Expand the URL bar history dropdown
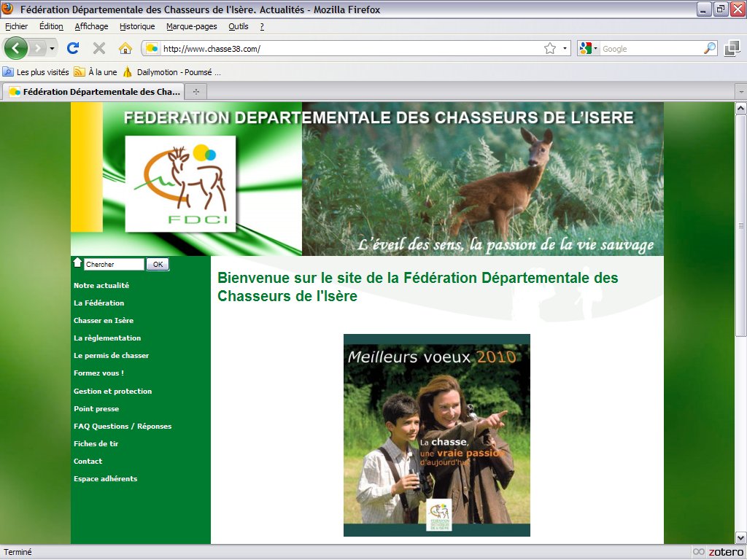Image resolution: width=747 pixels, height=560 pixels. 565,49
